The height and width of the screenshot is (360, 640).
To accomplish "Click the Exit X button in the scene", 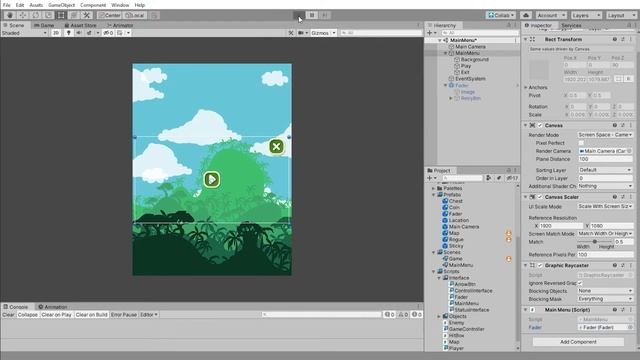I will pos(276,146).
